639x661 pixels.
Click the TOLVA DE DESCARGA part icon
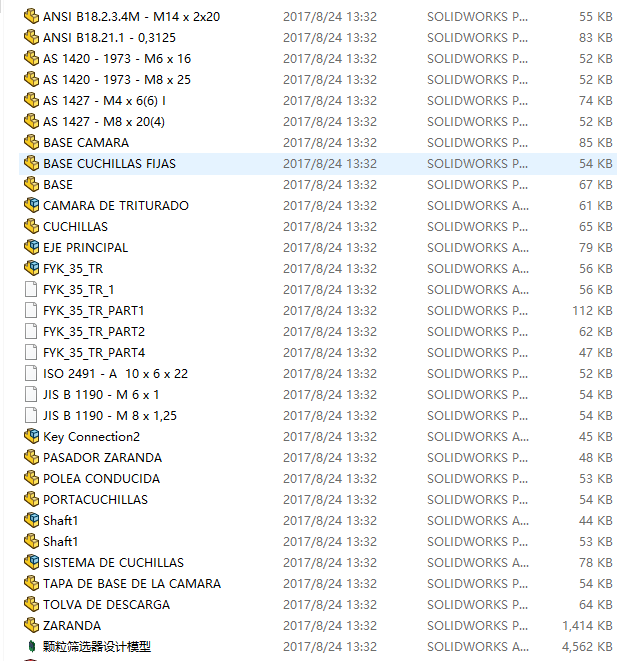31,605
